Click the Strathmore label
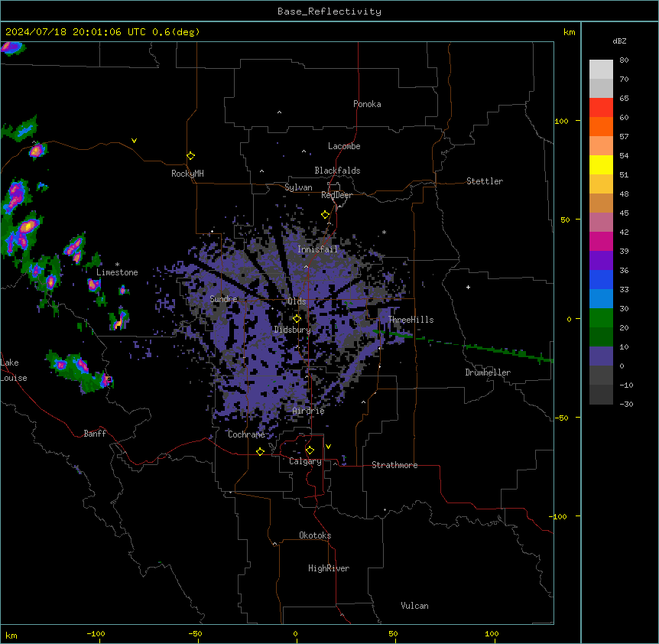Image resolution: width=659 pixels, height=644 pixels. pos(394,465)
